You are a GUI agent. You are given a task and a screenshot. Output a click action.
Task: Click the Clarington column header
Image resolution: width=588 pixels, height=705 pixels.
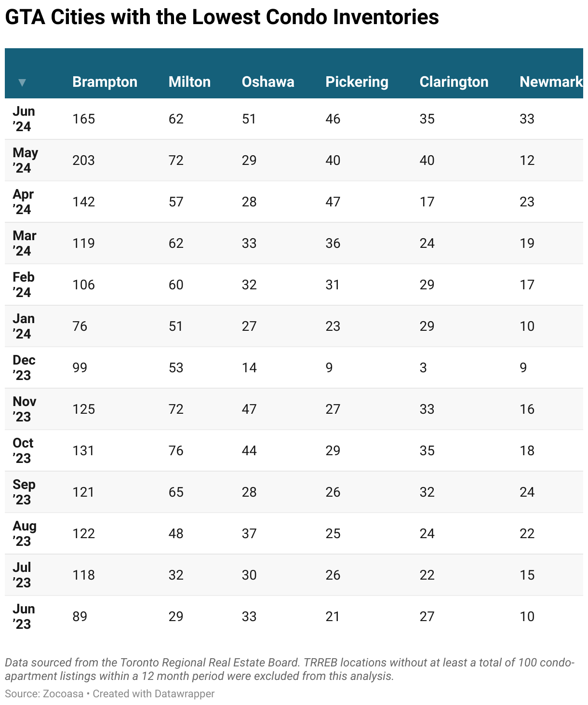point(454,82)
